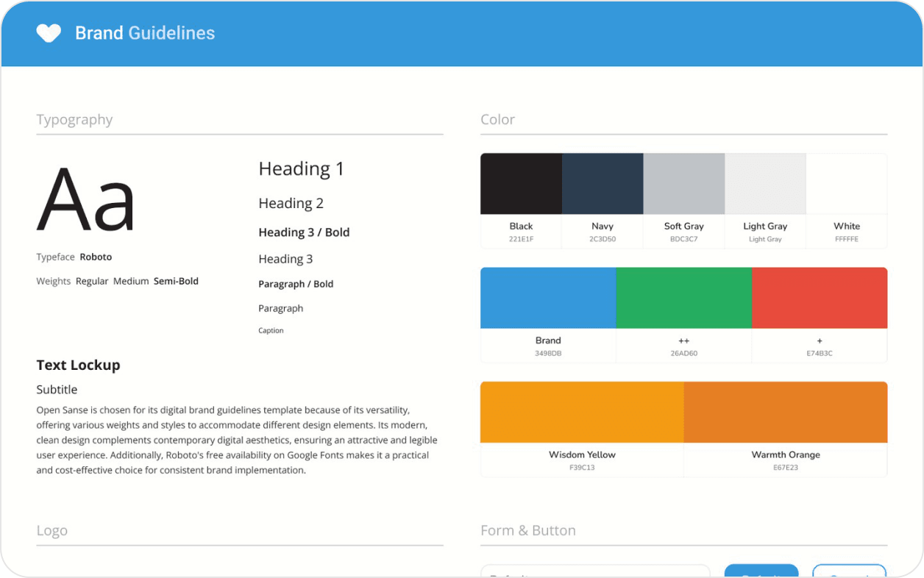Click the "Regular" weight label
This screenshot has height=578, width=924.
(92, 281)
